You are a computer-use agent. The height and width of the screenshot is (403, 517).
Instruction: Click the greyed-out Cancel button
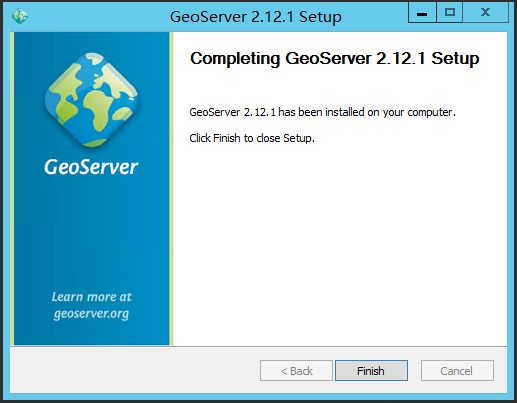point(457,370)
